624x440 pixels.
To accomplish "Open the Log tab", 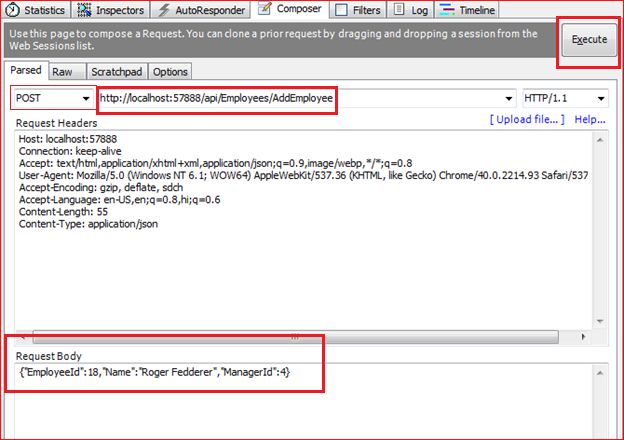I will pos(411,10).
